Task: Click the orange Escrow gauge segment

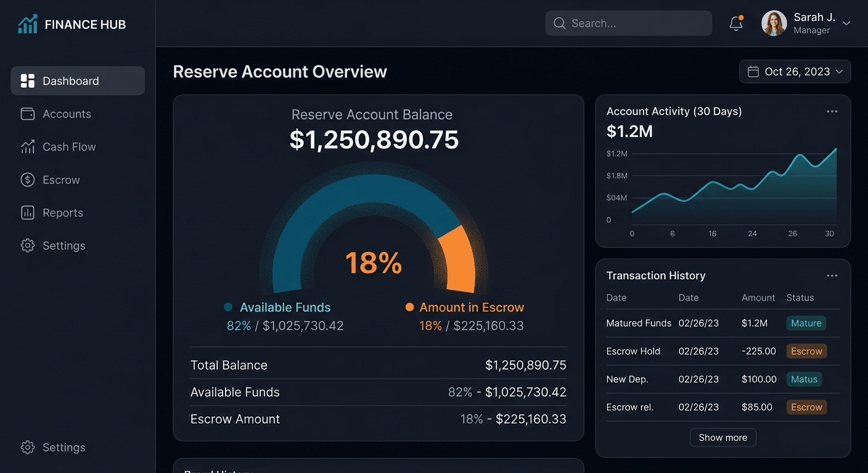Action: [459, 259]
